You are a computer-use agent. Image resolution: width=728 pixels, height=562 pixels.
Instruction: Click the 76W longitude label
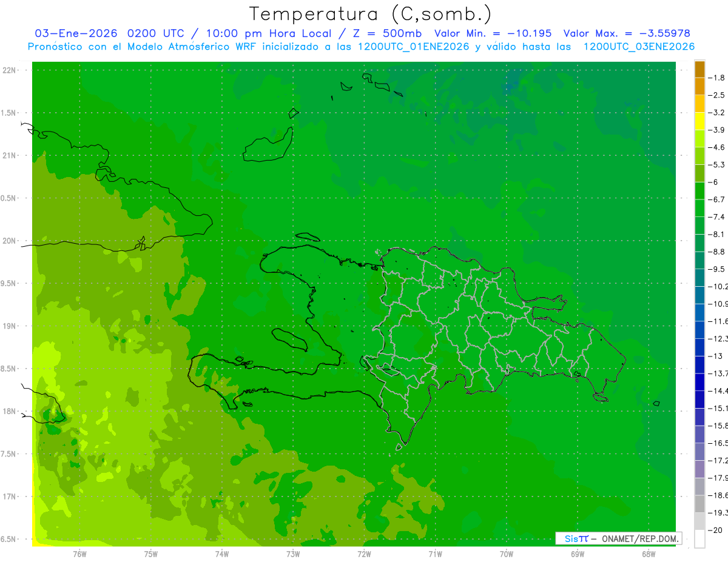(x=79, y=554)
